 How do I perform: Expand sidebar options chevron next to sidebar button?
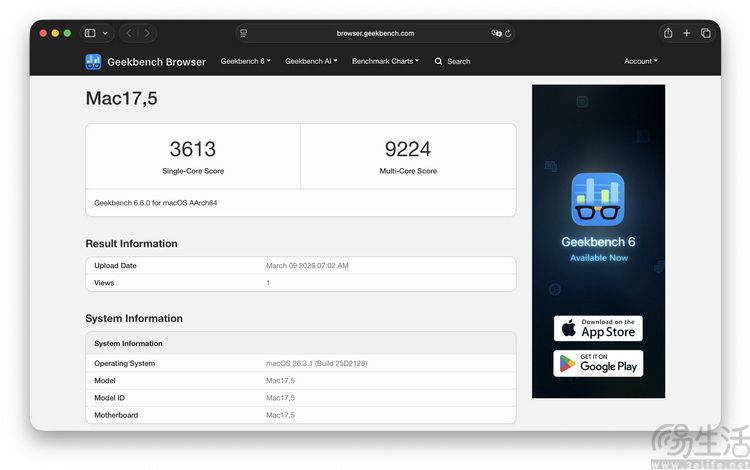click(105, 33)
